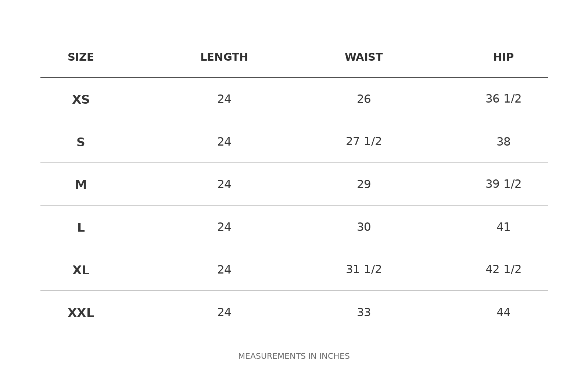Viewport: 588px width, 375px height.
Task: Click the XS hip value 36 1/2
Action: [x=503, y=99]
